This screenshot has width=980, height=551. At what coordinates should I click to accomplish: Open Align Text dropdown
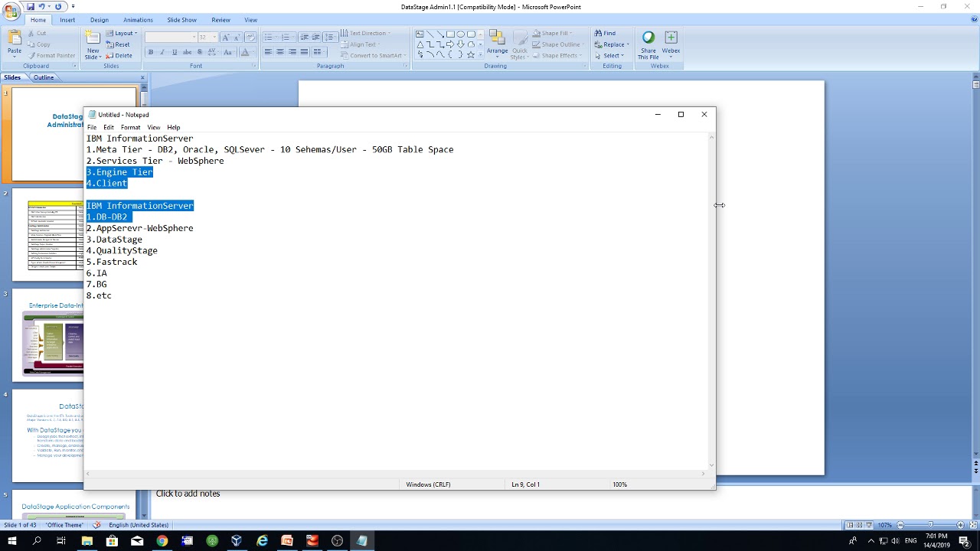(361, 44)
